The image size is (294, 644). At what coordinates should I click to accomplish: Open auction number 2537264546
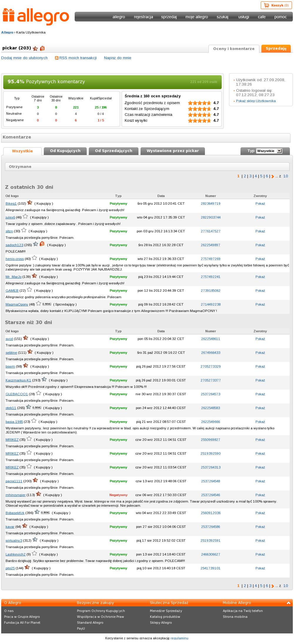point(211,495)
